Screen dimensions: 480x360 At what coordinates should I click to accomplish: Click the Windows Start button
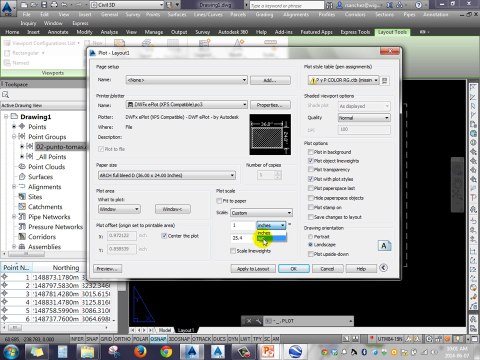coord(11,352)
